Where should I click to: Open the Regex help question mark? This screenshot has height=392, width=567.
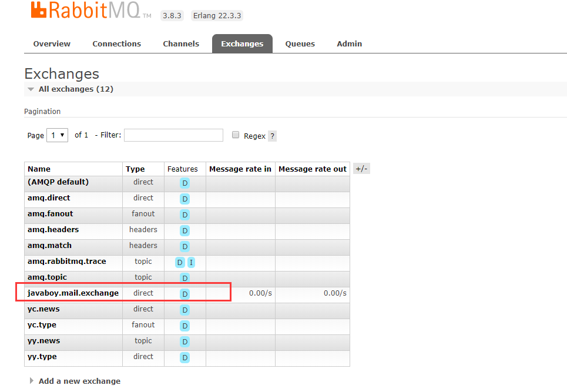(x=272, y=136)
